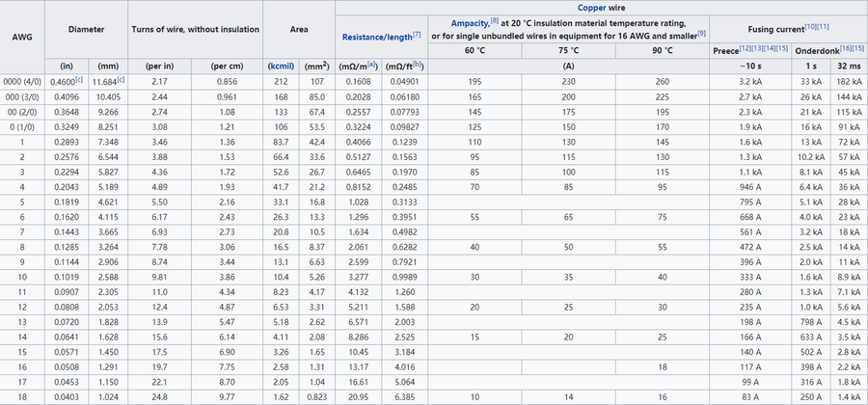Click the '0000 (4/0)' AWG cell
The height and width of the screenshot is (405, 868).
(22, 82)
